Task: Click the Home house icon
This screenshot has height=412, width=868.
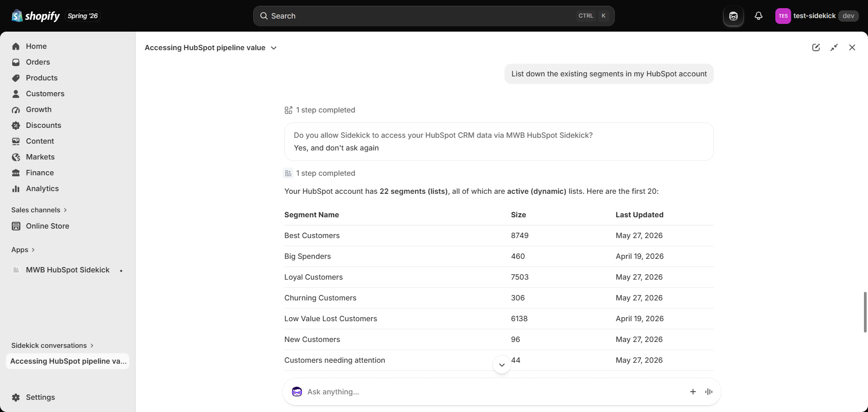Action: (x=16, y=46)
